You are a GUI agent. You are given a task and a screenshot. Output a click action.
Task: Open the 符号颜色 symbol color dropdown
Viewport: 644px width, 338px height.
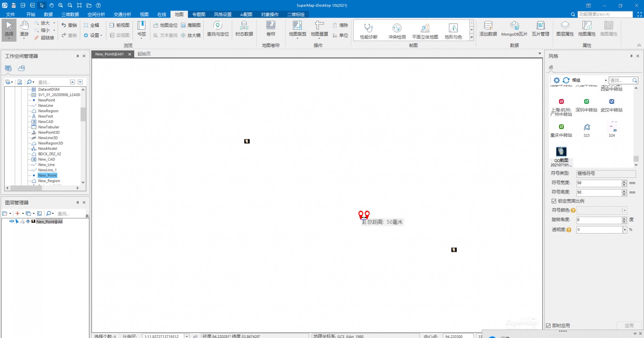click(624, 210)
